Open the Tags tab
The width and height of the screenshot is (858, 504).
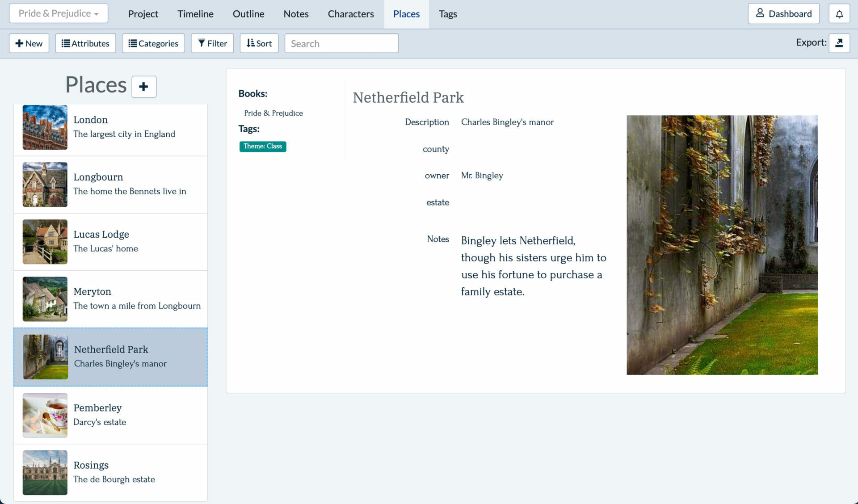(x=448, y=14)
